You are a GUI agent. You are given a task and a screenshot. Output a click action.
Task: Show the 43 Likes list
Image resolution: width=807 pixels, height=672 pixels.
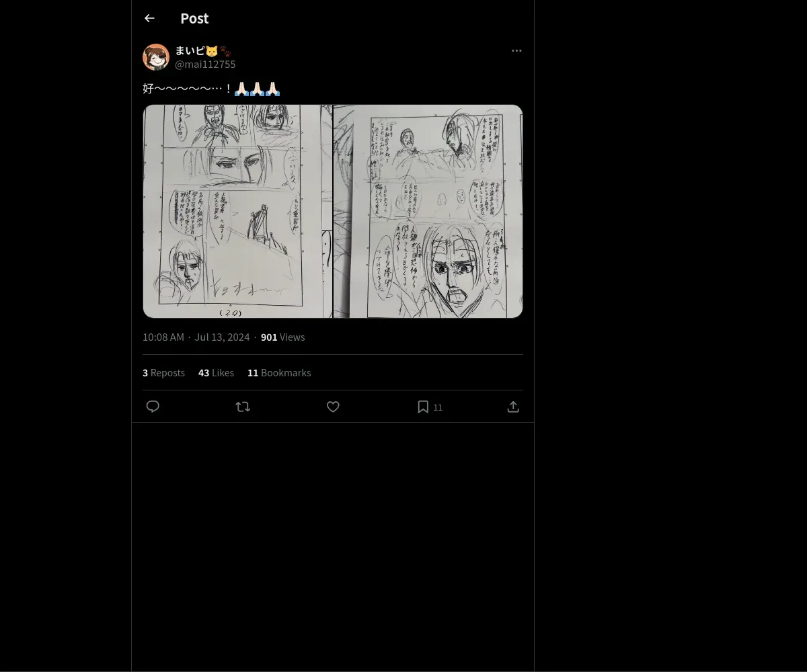point(216,373)
